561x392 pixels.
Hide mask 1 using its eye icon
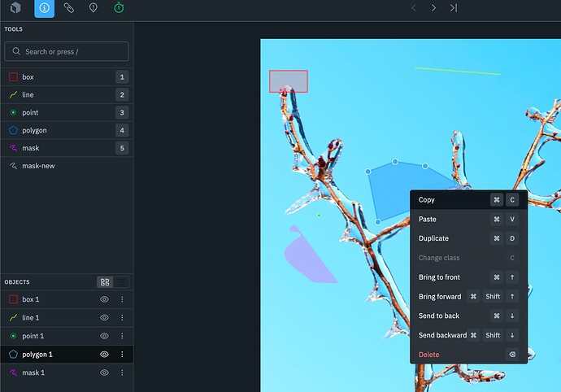point(104,372)
